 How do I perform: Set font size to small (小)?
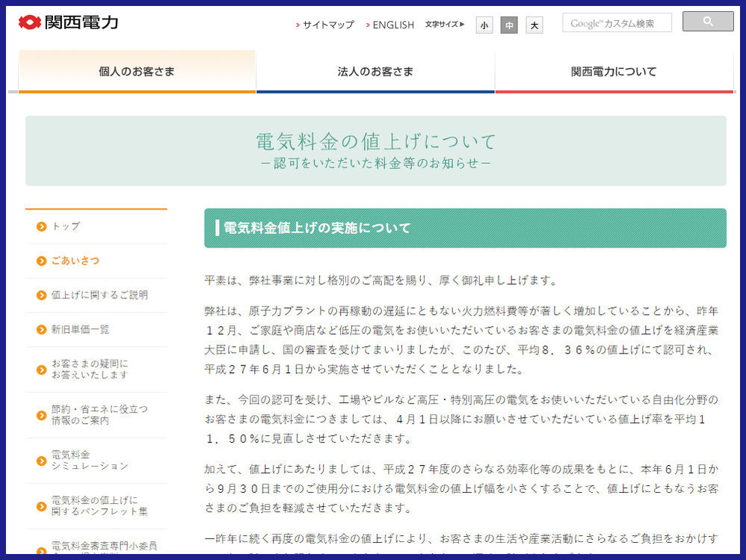point(484,25)
